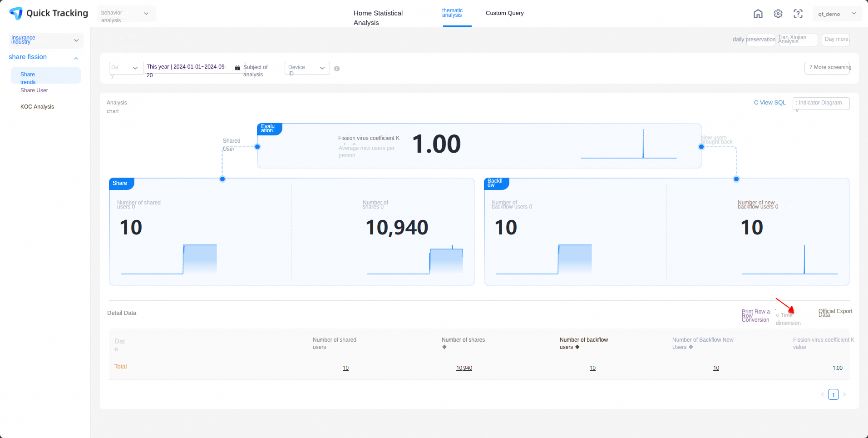The image size is (868, 438).
Task: Click the More screening button
Action: point(827,68)
